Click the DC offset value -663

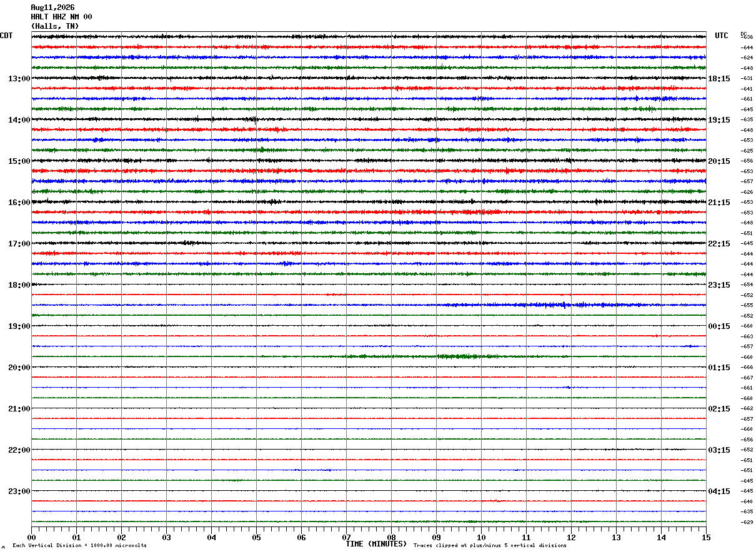[747, 336]
